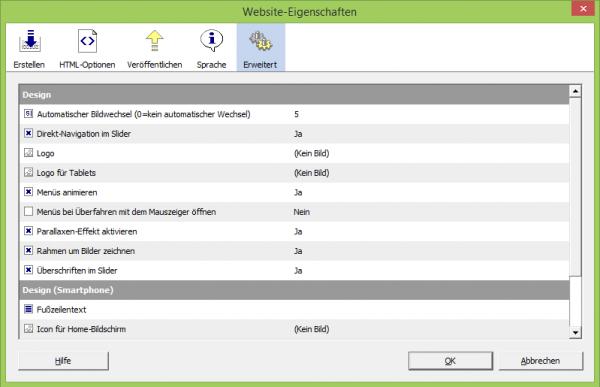Click the Veröffentlichen yellow arrow icon
600x387 pixels.
155,41
